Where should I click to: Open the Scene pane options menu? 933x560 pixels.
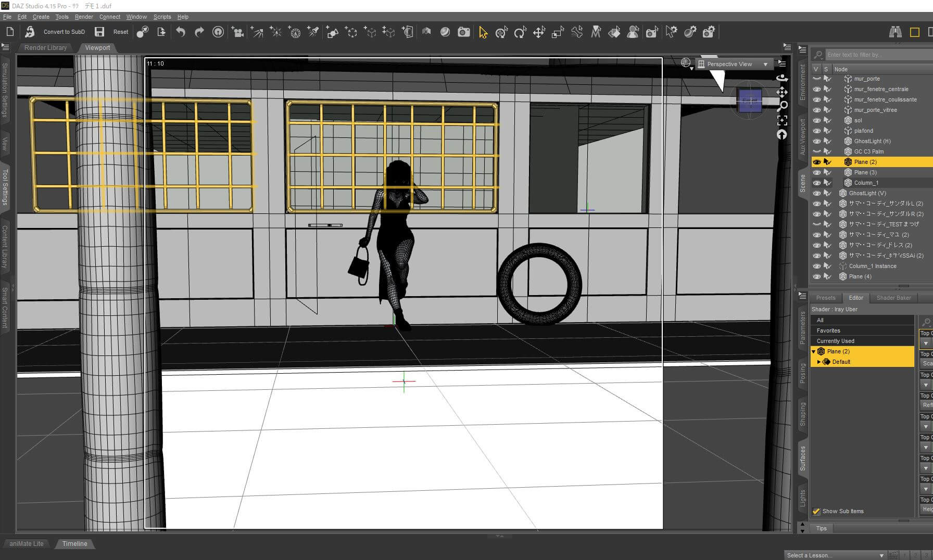pyautogui.click(x=802, y=50)
